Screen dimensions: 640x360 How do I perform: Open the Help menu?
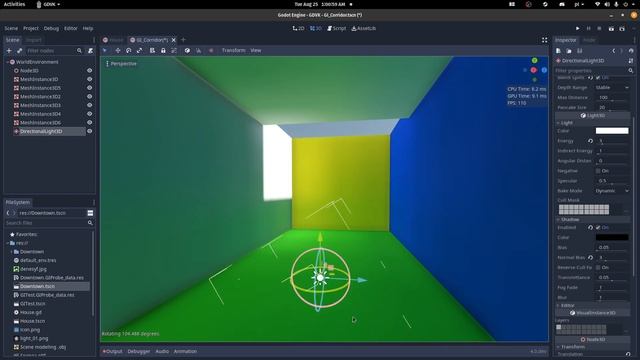tap(88, 29)
